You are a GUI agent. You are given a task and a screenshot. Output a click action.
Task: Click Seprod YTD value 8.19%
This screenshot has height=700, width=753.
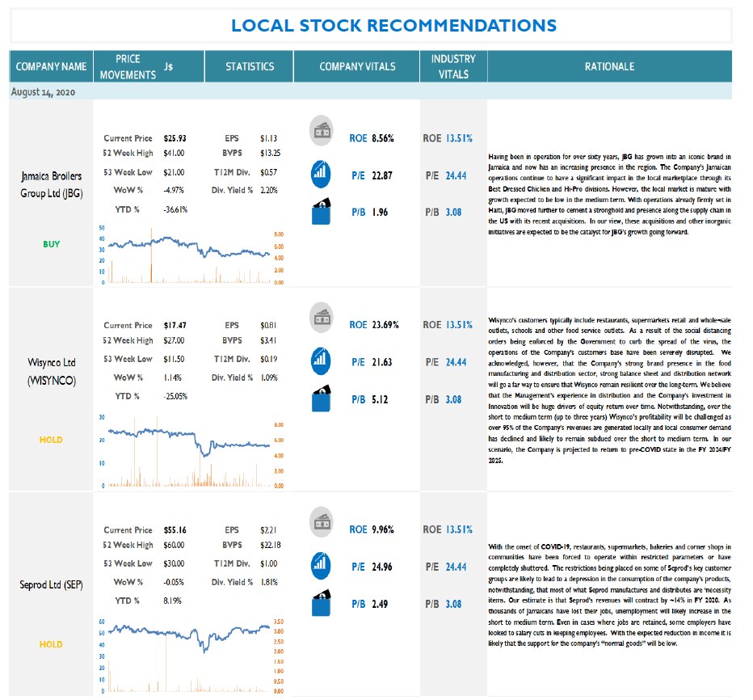[x=172, y=601]
